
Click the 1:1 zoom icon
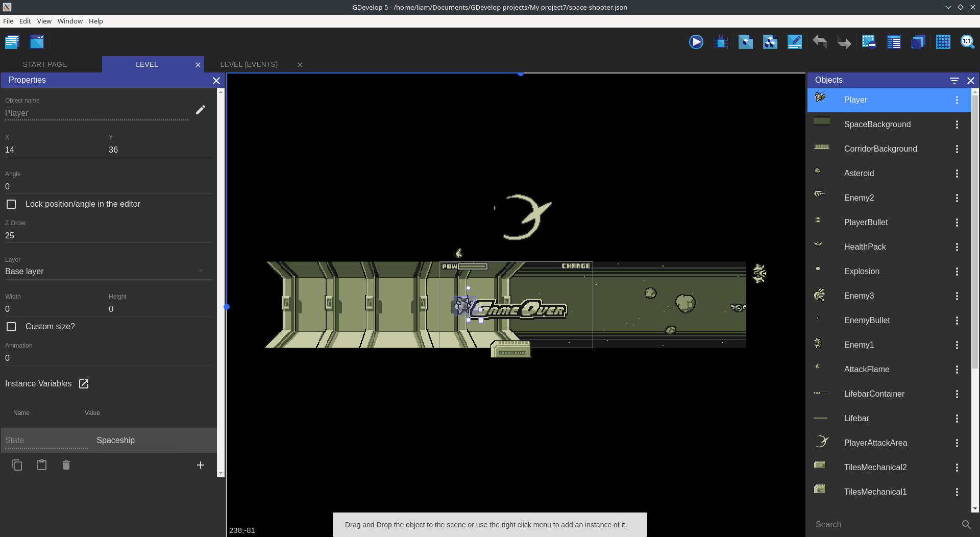coord(967,42)
